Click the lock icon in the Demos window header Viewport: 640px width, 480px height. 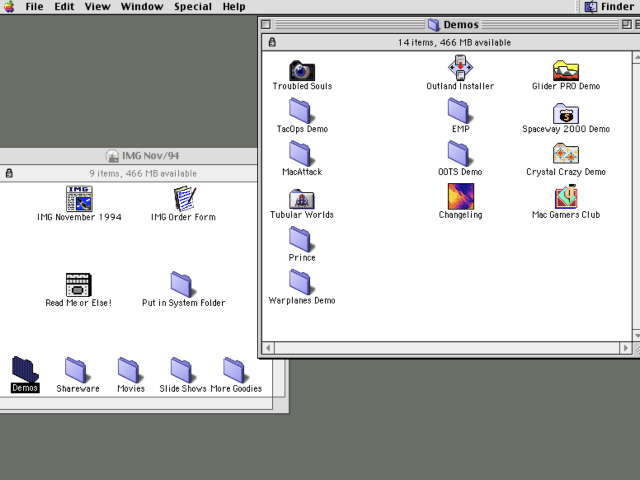(272, 42)
